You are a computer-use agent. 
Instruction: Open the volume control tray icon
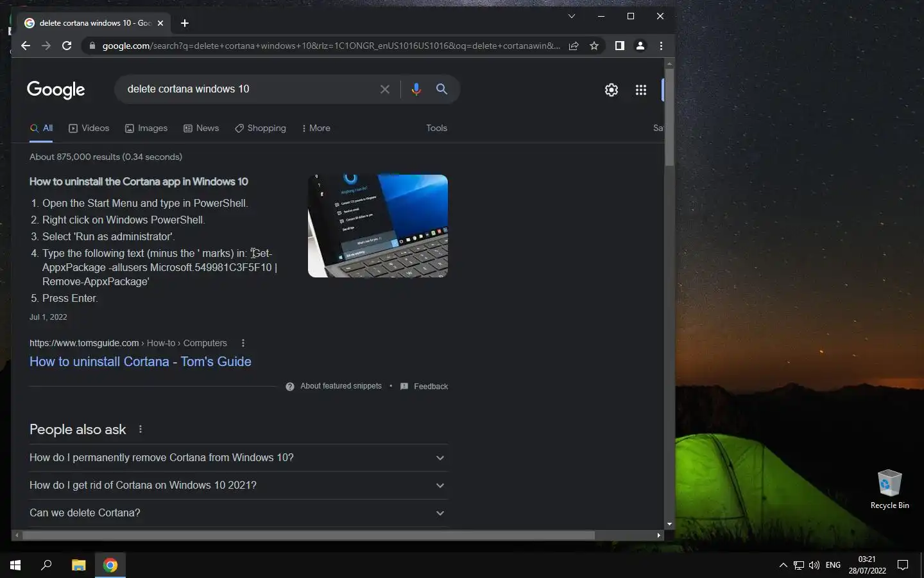pos(814,565)
